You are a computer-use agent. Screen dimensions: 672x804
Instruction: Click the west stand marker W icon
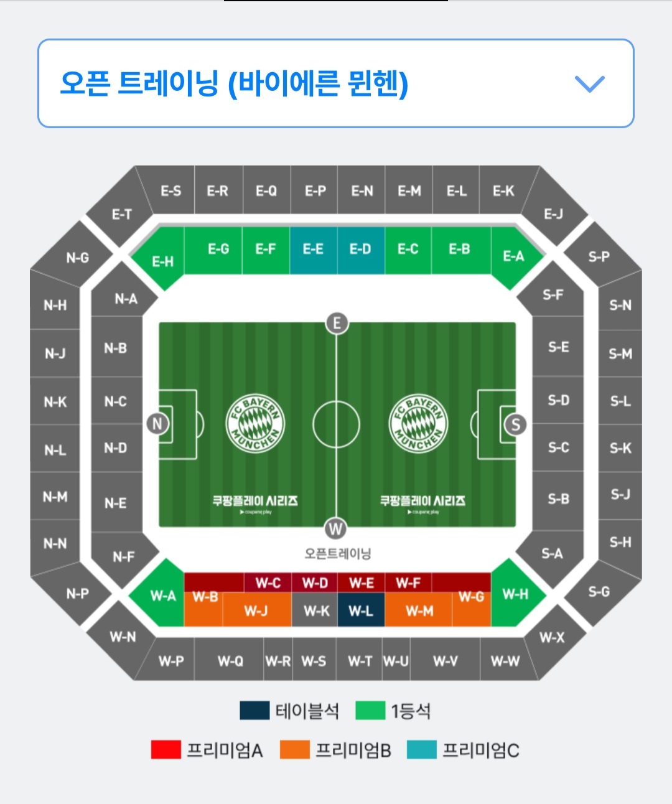[337, 528]
